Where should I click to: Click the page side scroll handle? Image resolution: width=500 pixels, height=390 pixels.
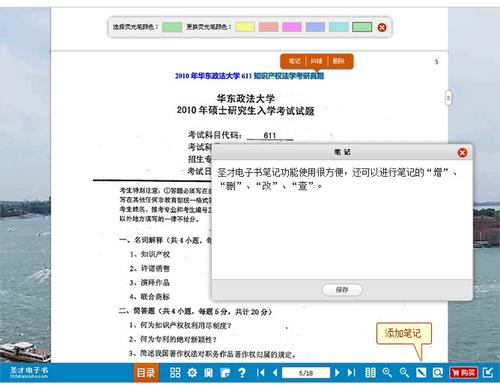coord(449,98)
